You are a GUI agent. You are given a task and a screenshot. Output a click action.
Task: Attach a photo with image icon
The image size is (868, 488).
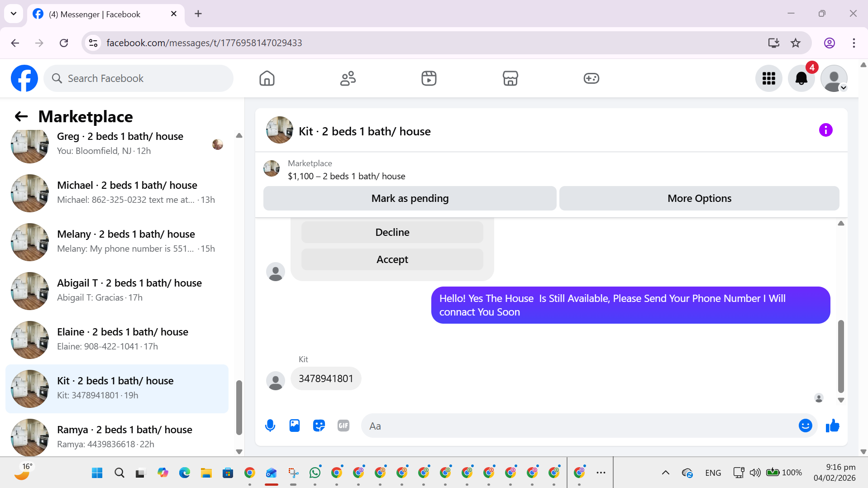(295, 426)
